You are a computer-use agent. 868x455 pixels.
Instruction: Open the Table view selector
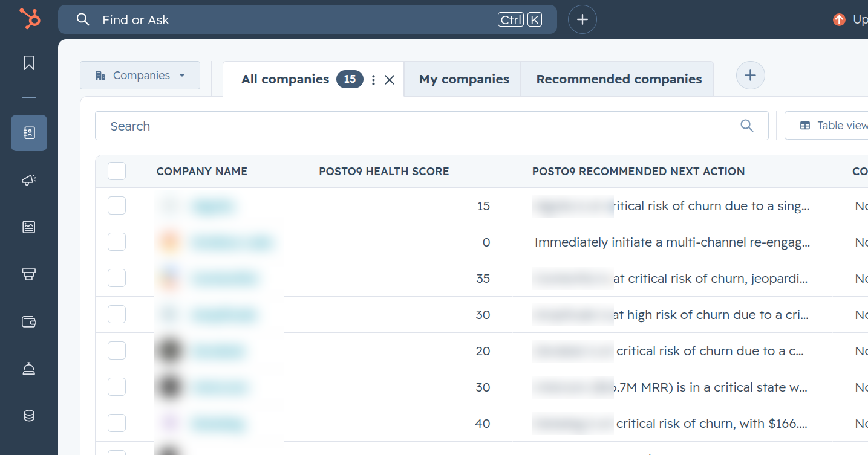pos(827,126)
